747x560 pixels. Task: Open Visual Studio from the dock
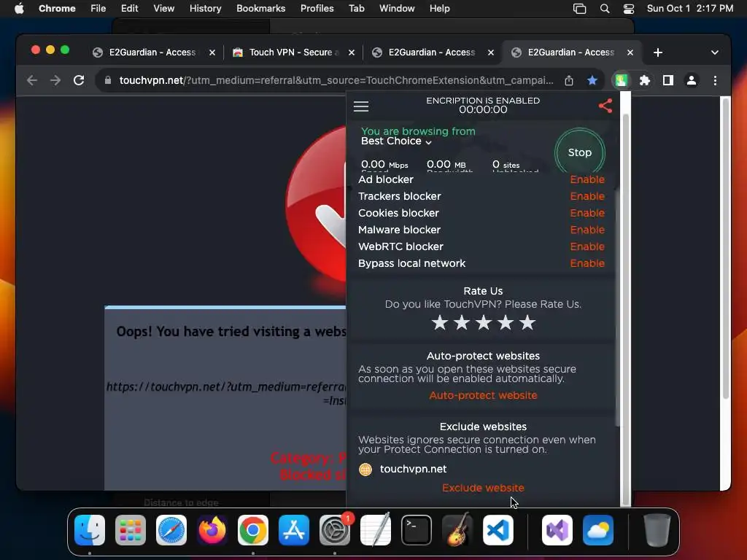(x=557, y=530)
